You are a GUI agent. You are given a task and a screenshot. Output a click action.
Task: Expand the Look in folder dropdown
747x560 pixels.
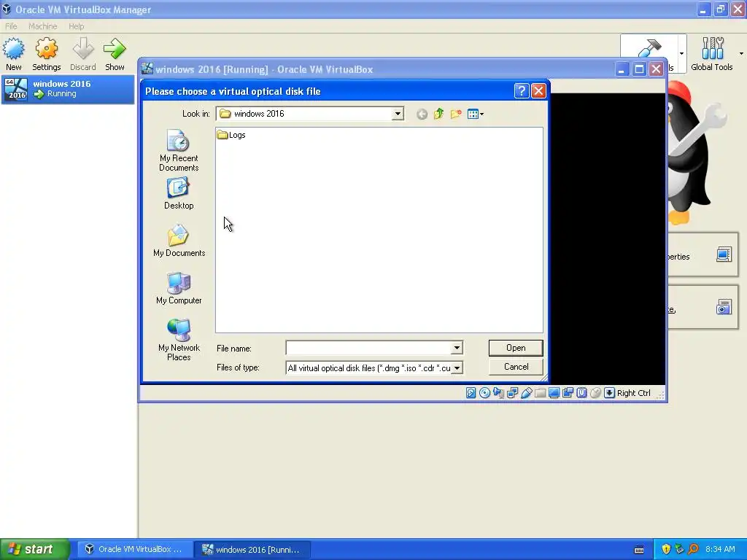tap(398, 114)
